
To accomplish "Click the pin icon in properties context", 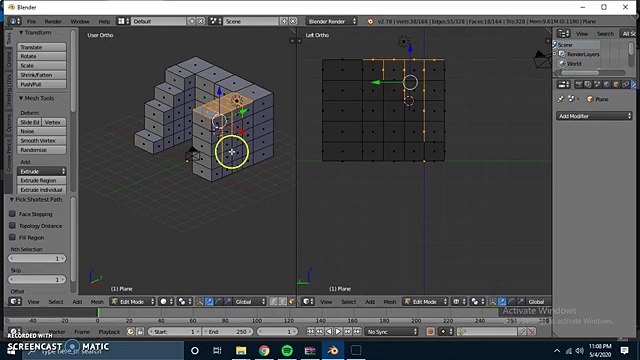I will click(x=561, y=99).
